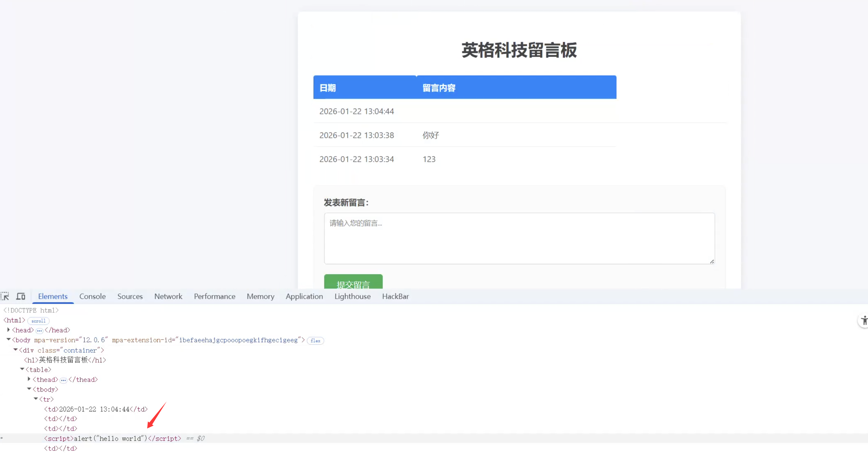Click the mpa-version="12.0.6" attribute on body
Viewport: 868px width, 453px height.
(x=71, y=340)
